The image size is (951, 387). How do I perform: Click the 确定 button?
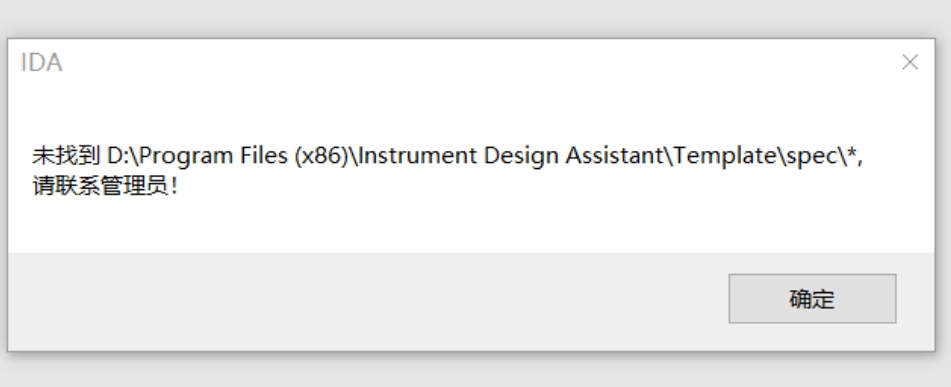[x=812, y=298]
